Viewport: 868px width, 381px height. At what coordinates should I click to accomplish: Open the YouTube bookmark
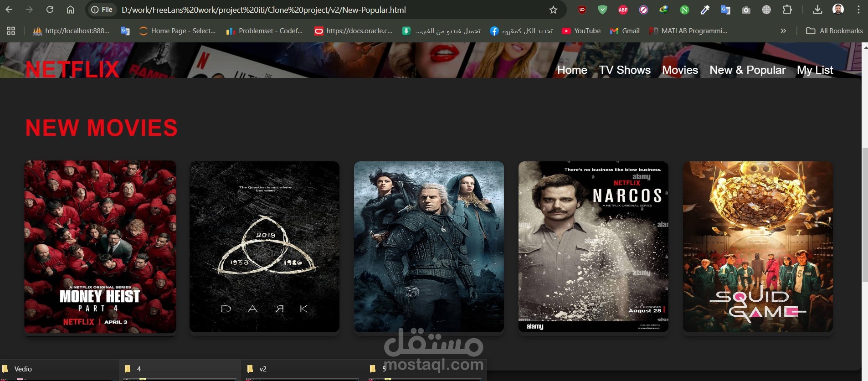pyautogui.click(x=581, y=31)
